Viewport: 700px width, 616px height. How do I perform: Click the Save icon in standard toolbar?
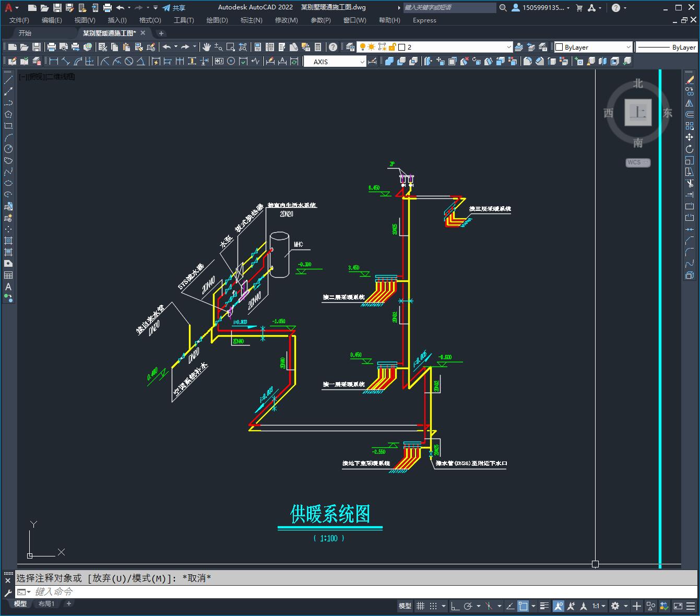click(x=37, y=47)
